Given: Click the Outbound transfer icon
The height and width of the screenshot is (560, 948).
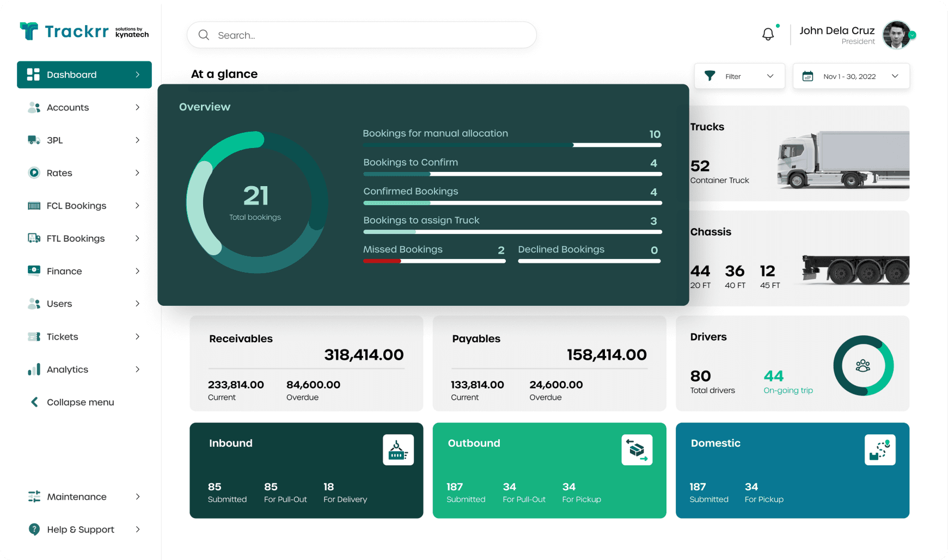Looking at the screenshot, I should [637, 450].
